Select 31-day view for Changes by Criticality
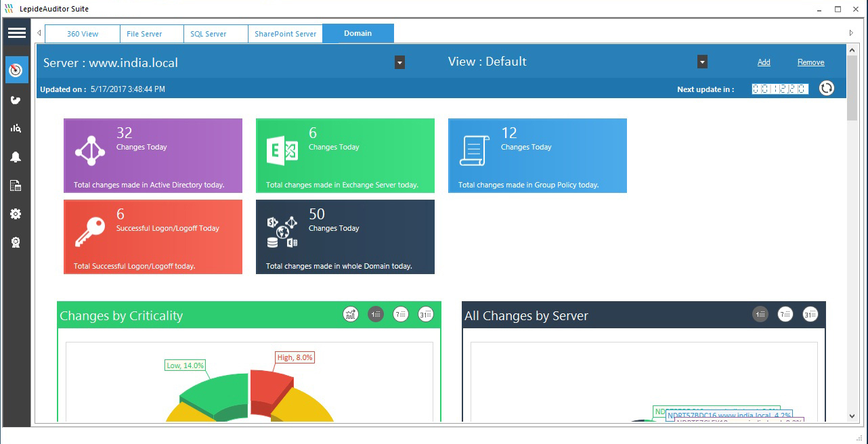 426,314
